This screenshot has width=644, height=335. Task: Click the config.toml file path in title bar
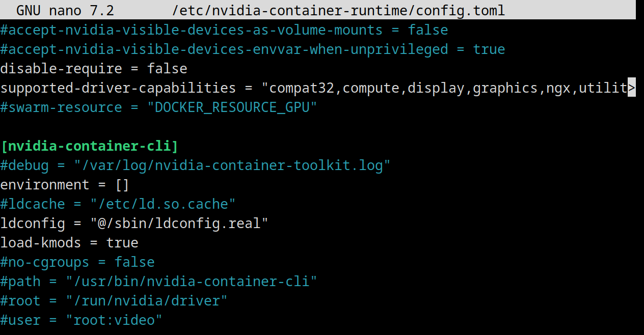(339, 10)
